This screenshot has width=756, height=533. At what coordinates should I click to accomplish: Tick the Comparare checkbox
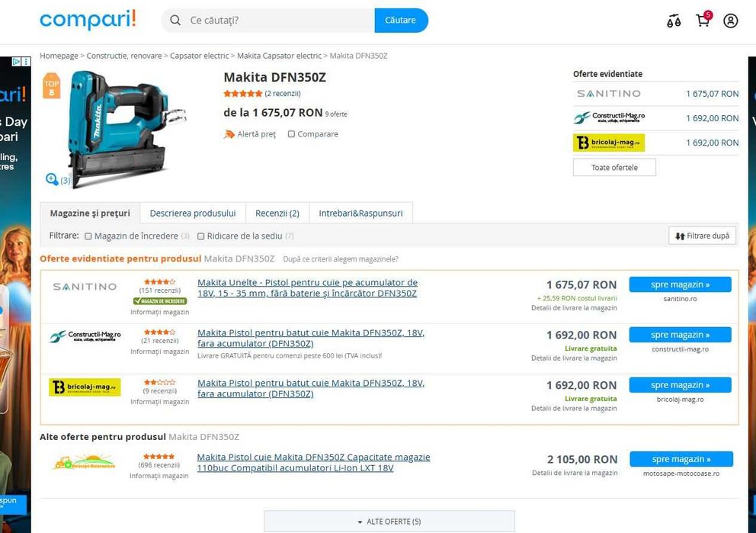(x=291, y=134)
